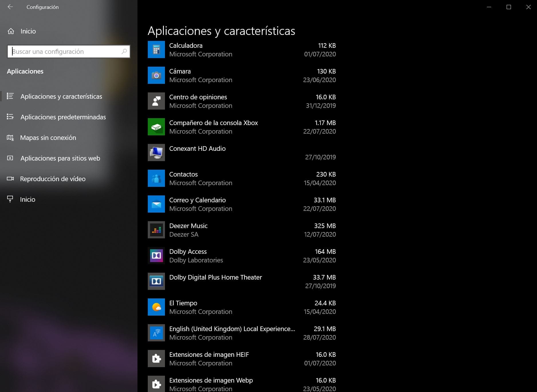Select the Deezer Music entry name
537x392 pixels.
tap(188, 226)
